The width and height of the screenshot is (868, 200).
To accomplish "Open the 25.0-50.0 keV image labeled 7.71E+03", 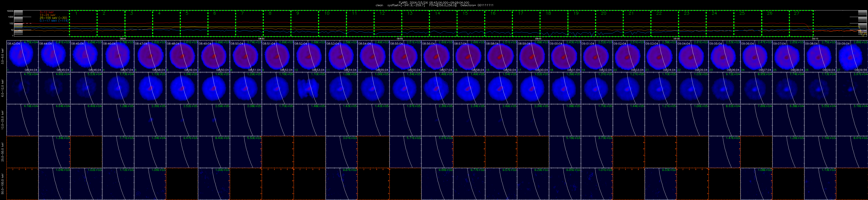I will tap(118, 152).
